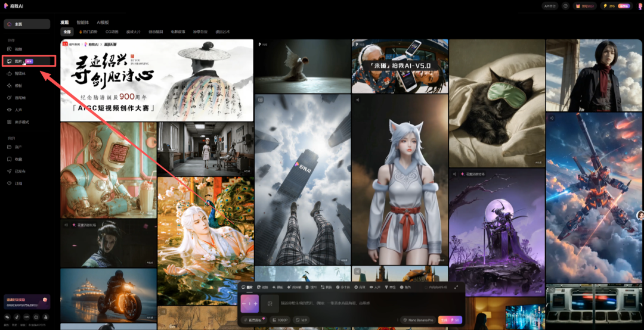Expand the prompt panel with the expand icon
Viewport: 644px width, 330px height.
pos(456,287)
